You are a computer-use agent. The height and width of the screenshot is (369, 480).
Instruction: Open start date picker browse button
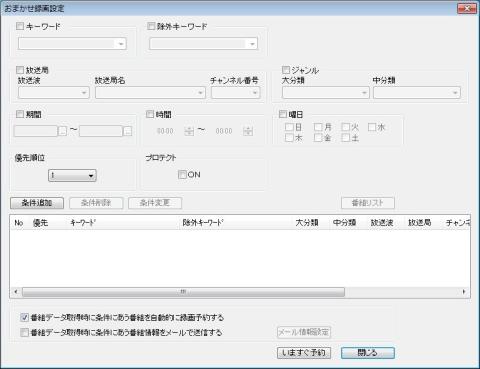(63, 131)
